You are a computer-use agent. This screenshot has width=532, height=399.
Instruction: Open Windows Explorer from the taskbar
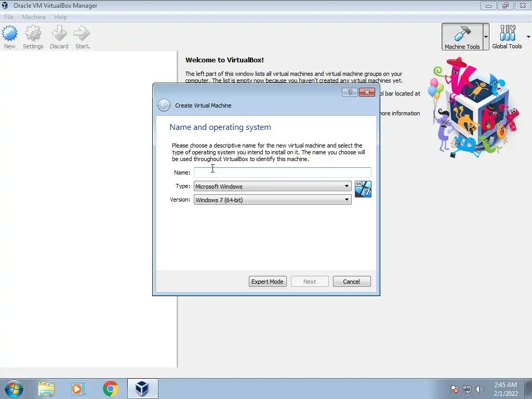46,389
